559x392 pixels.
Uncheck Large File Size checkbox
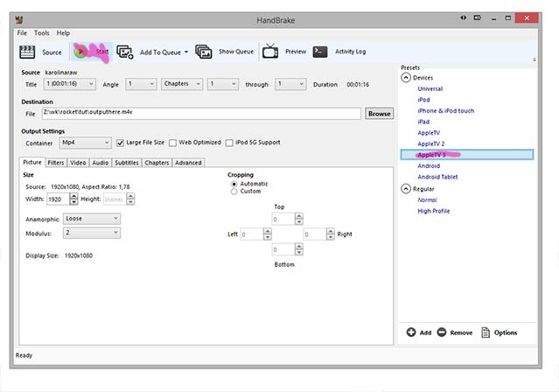tap(120, 143)
